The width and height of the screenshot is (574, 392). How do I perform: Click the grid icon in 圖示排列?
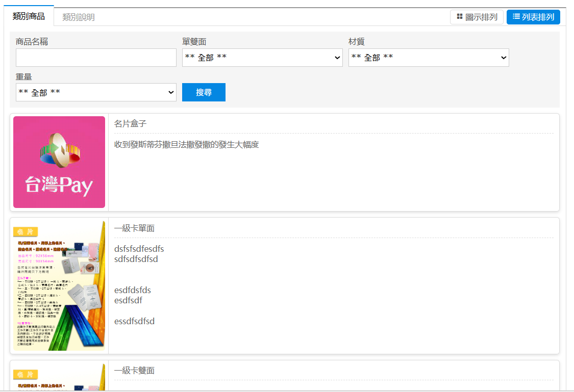click(460, 17)
